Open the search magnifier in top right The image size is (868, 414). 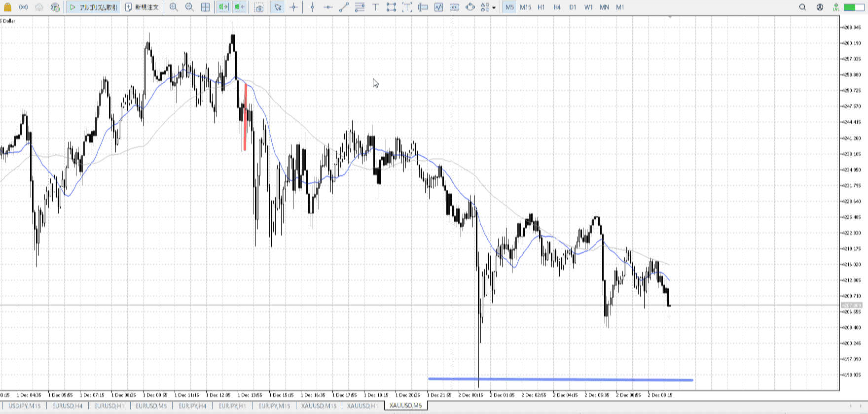pyautogui.click(x=802, y=7)
